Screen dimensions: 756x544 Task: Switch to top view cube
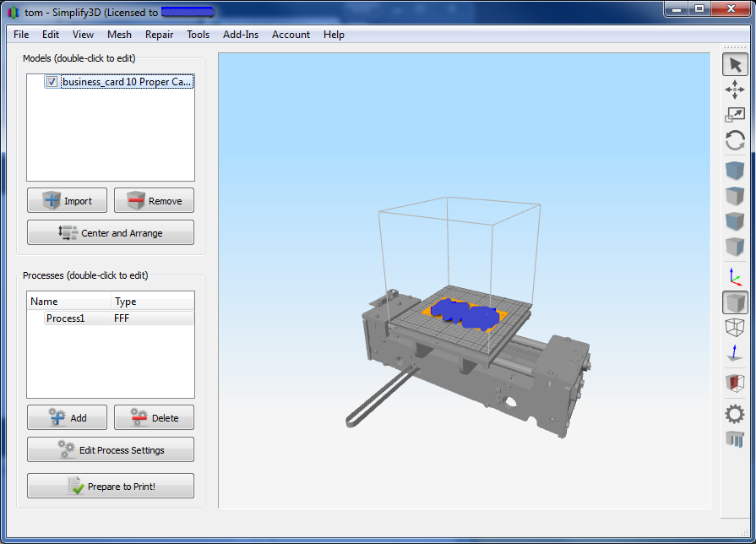735,196
